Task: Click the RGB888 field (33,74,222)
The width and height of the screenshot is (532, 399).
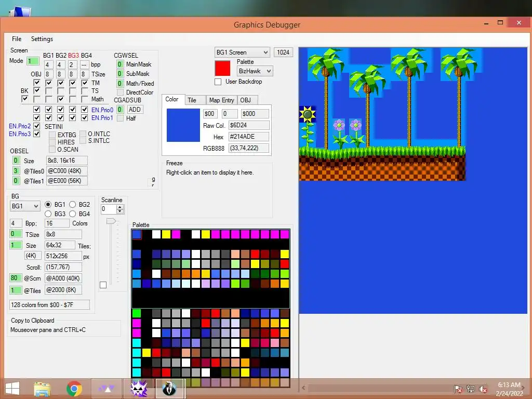Action: coord(249,148)
